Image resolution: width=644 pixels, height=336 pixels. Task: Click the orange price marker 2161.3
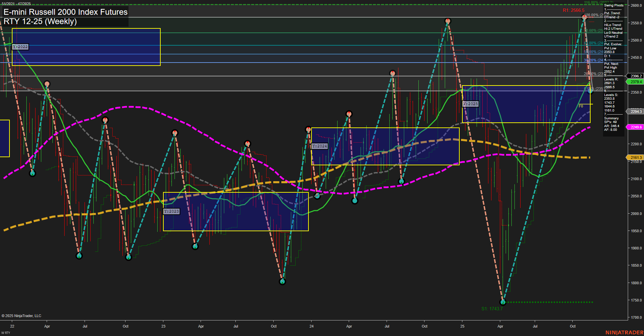tap(636, 158)
